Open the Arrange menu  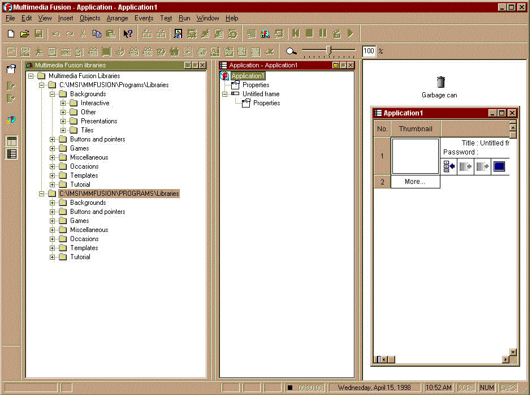117,18
